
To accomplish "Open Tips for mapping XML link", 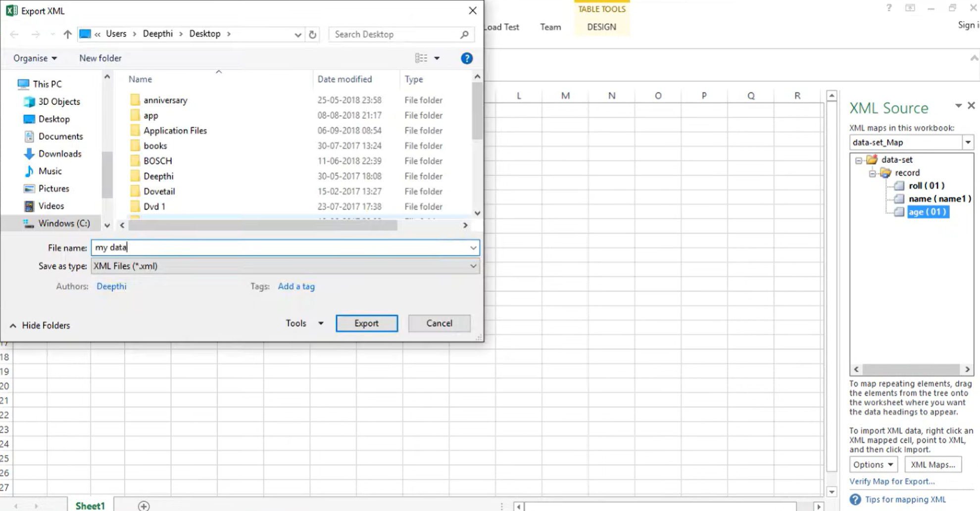I will click(x=905, y=500).
